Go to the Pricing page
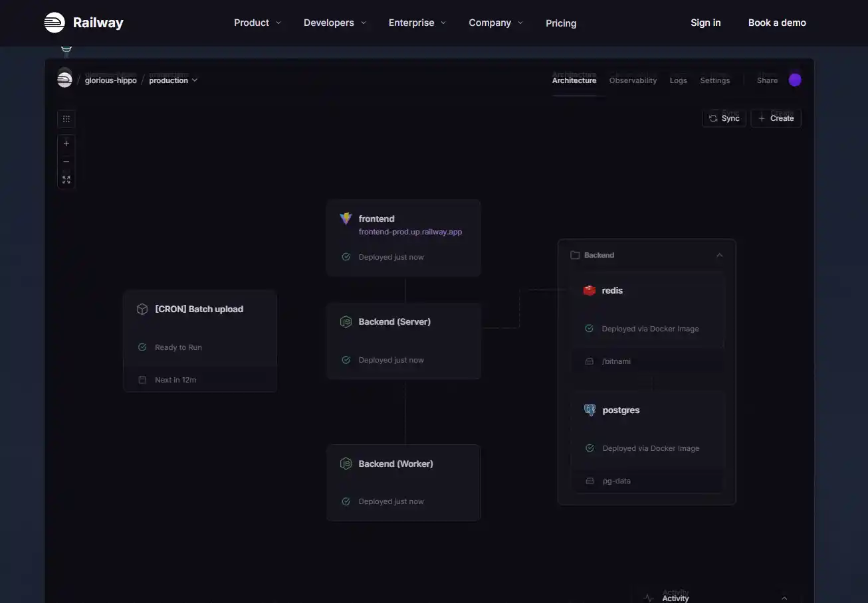The height and width of the screenshot is (603, 868). 561,23
